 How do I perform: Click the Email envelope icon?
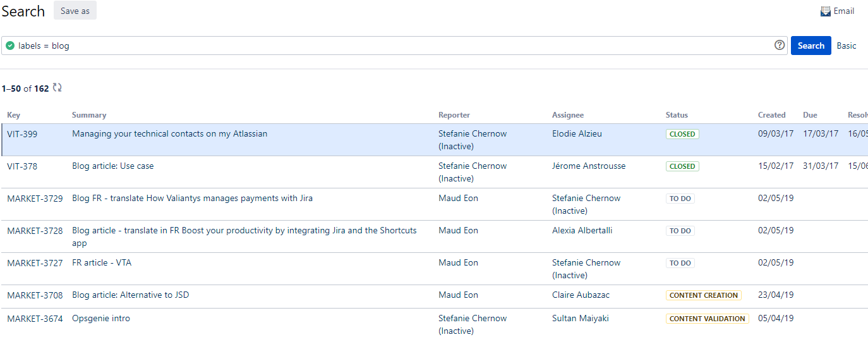coord(826,11)
